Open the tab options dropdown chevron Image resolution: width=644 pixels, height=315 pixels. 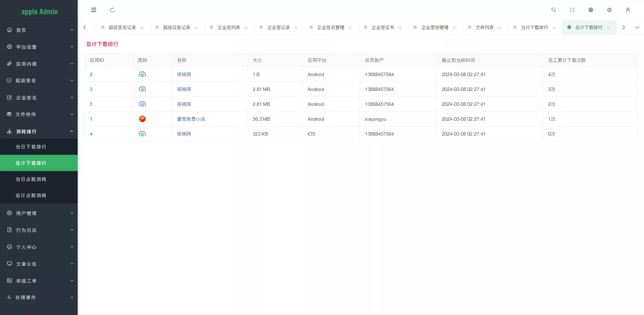[637, 27]
